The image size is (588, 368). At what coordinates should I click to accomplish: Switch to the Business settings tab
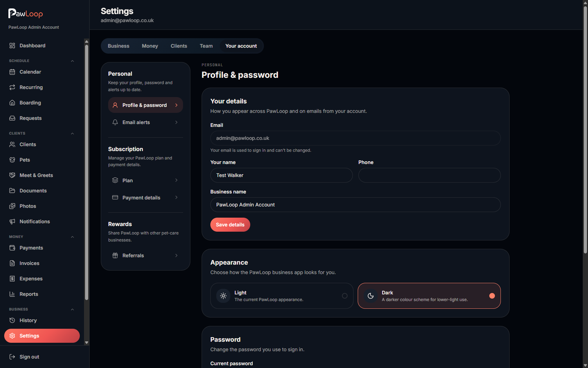click(x=119, y=46)
